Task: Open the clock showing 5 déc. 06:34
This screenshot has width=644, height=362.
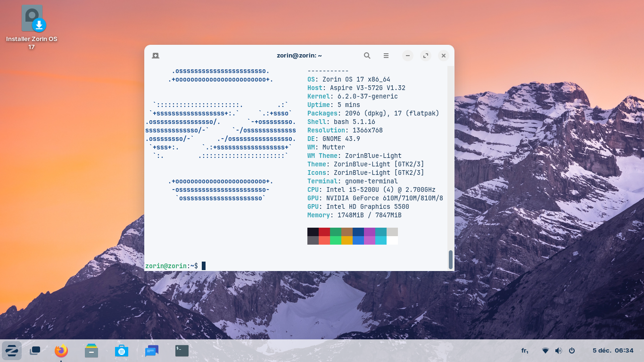Action: coord(613,351)
